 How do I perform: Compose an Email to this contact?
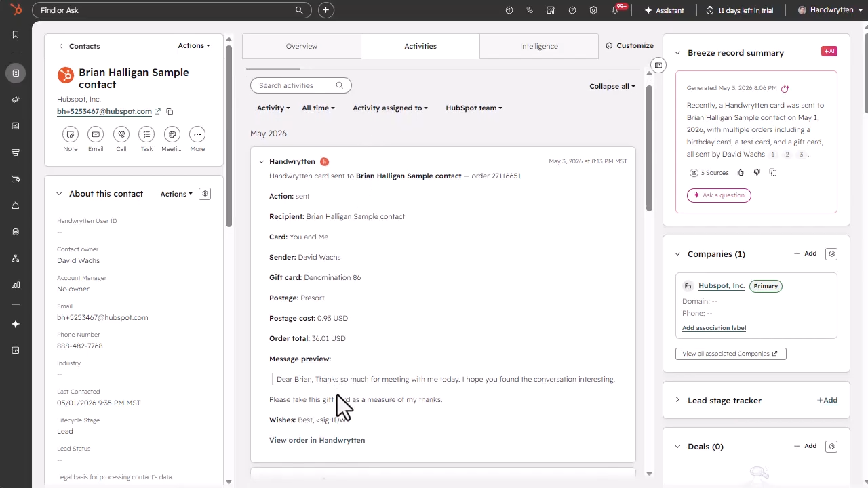click(x=96, y=134)
